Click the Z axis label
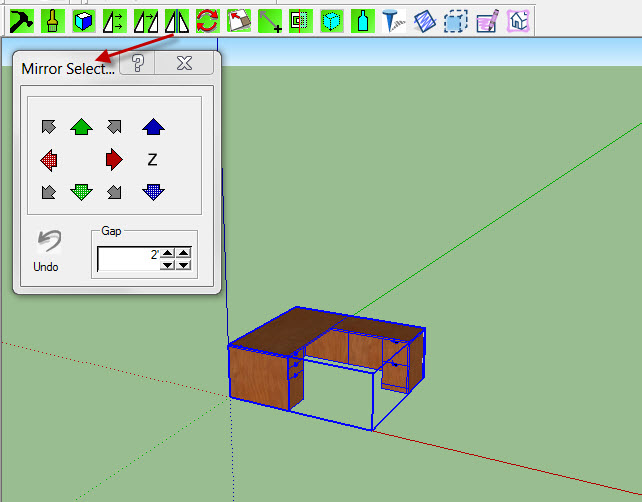 click(152, 159)
